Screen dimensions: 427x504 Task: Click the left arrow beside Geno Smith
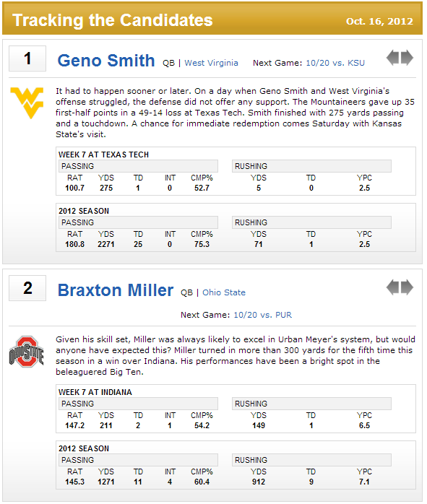pyautogui.click(x=392, y=58)
